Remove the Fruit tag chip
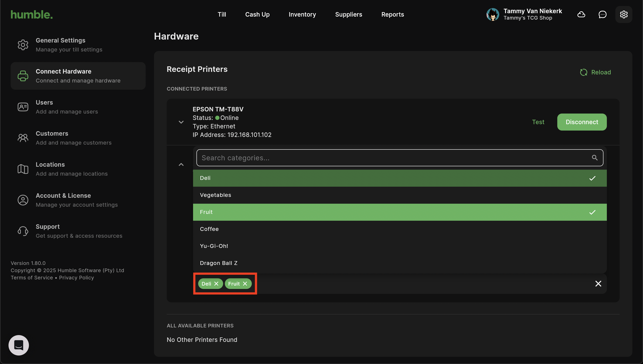Viewport: 643px width, 364px height. (245, 284)
